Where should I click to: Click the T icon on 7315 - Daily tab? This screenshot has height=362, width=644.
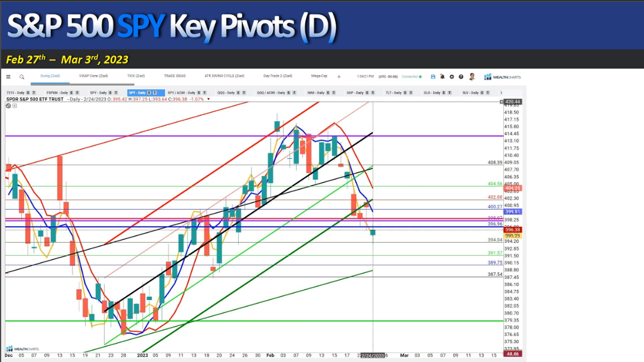point(34,93)
